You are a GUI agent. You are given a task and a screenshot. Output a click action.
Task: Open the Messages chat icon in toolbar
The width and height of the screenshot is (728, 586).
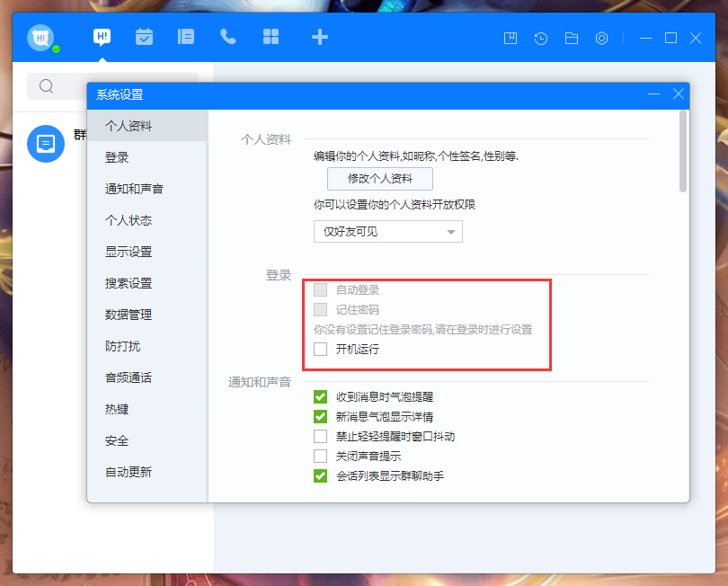pos(102,37)
